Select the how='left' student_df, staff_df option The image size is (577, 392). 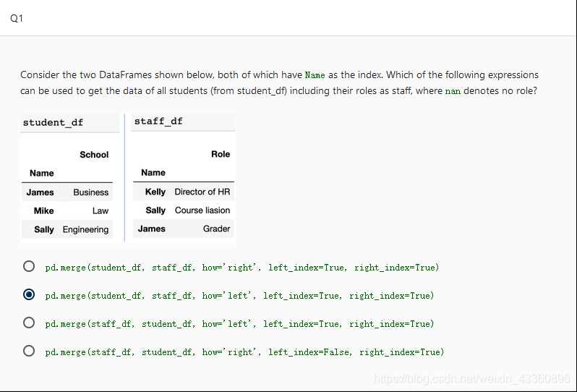[29, 294]
